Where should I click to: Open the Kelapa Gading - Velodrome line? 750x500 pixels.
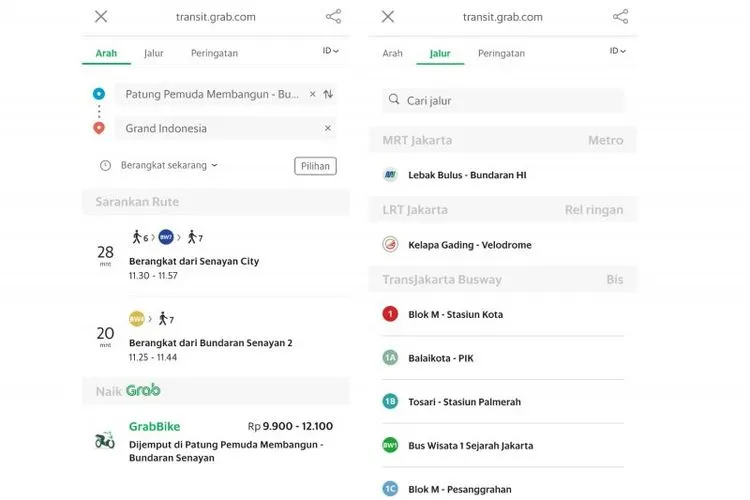coord(503,244)
